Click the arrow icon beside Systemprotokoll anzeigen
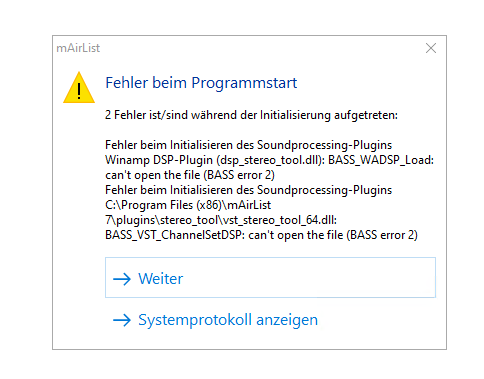This screenshot has width=484, height=379. coord(122,320)
